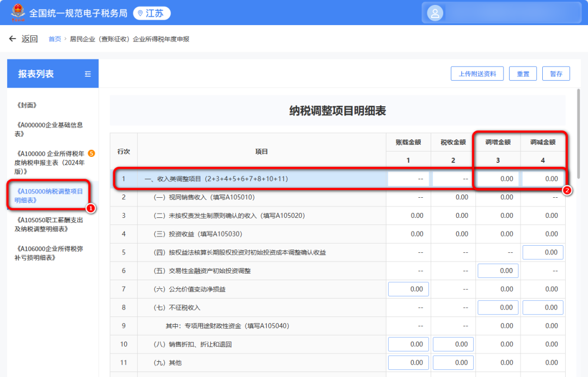The image size is (588, 377).
Task: Click 公允价值变动净损益 row text
Action: [190, 289]
